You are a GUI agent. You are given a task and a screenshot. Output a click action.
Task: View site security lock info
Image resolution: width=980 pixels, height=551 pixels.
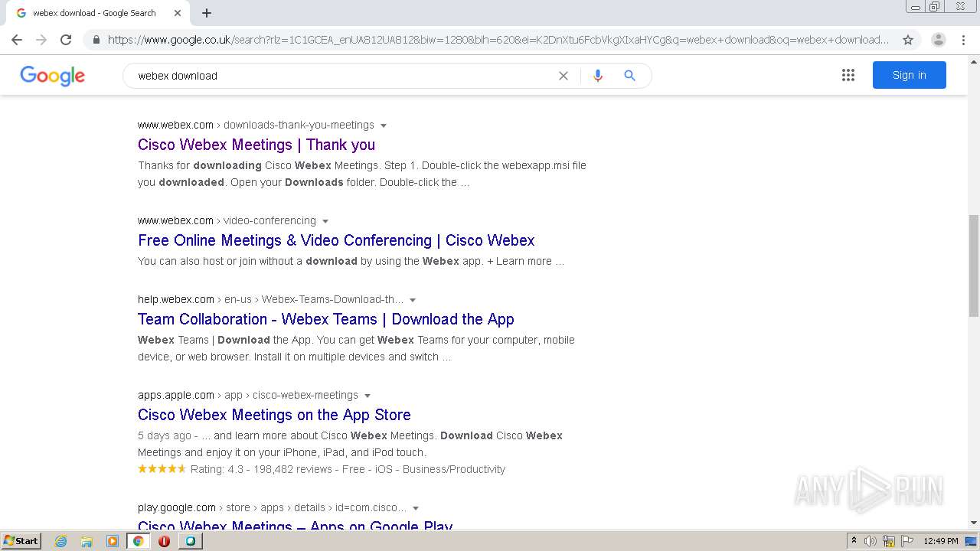(x=96, y=40)
